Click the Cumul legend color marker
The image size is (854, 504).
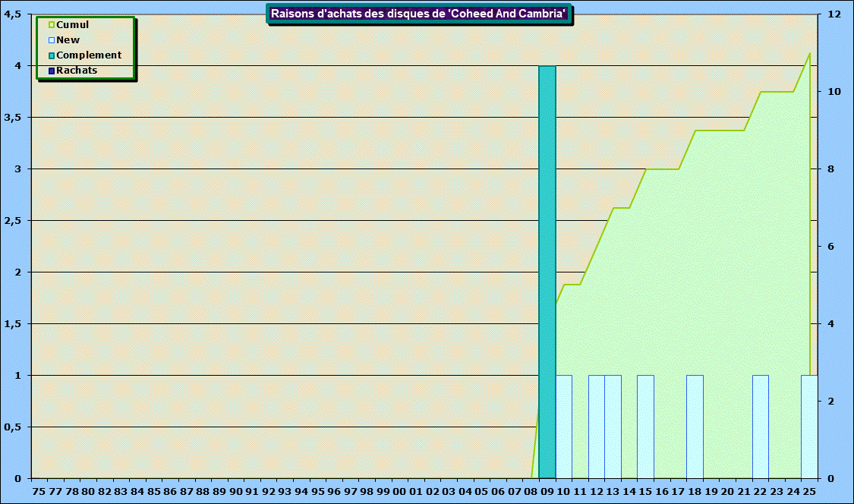click(52, 25)
